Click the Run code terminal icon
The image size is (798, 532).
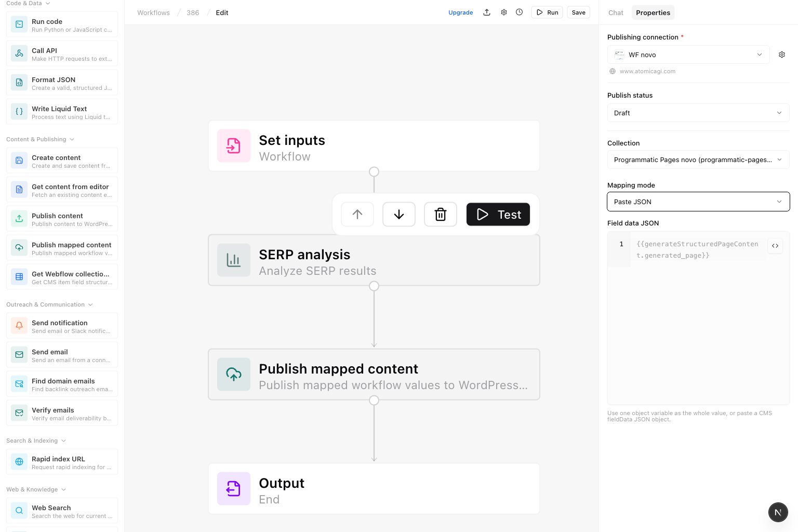coord(19,24)
